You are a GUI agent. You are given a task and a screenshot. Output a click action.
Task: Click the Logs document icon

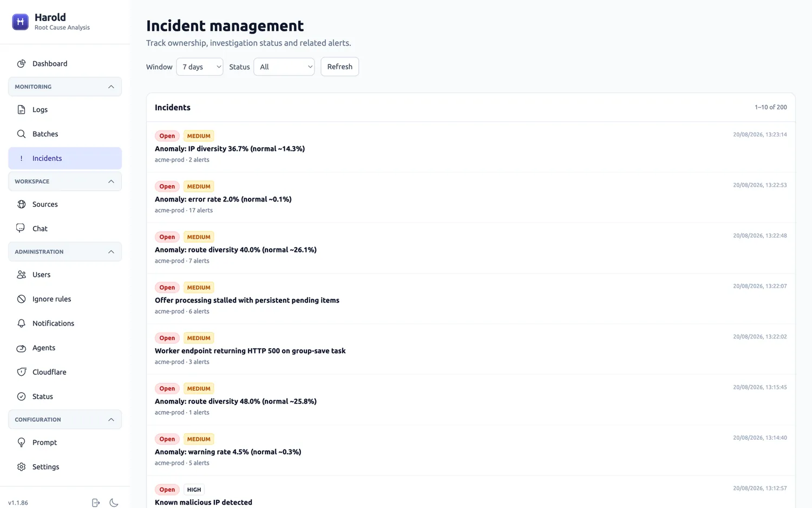click(21, 109)
